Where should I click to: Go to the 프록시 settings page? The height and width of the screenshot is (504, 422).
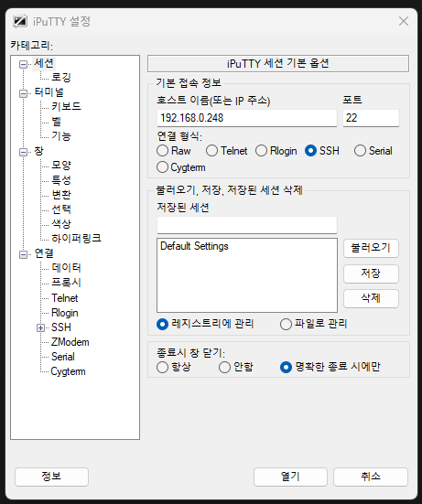click(66, 283)
